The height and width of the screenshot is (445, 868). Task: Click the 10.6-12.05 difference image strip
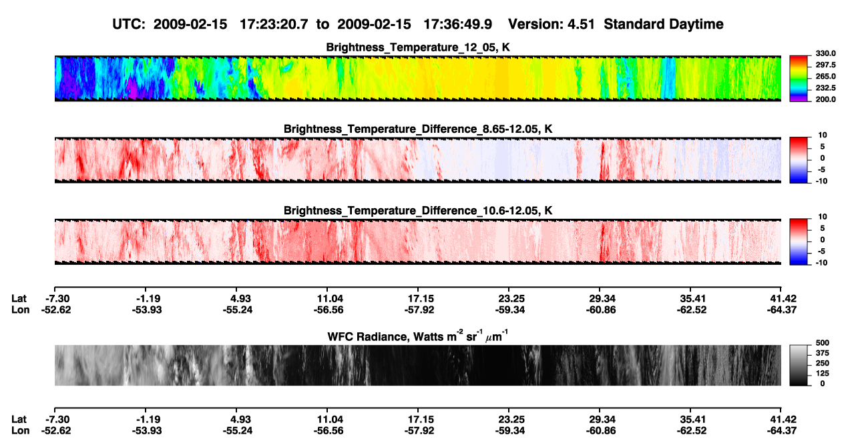[x=417, y=241]
